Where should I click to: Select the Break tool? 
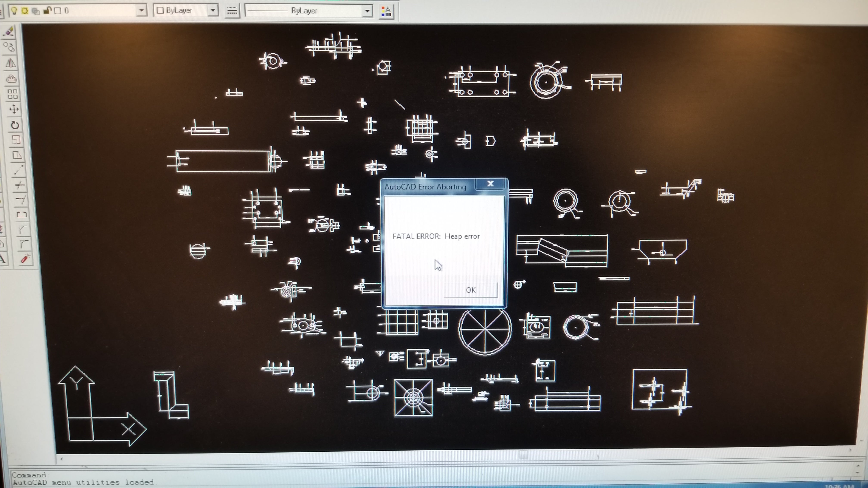coord(22,214)
